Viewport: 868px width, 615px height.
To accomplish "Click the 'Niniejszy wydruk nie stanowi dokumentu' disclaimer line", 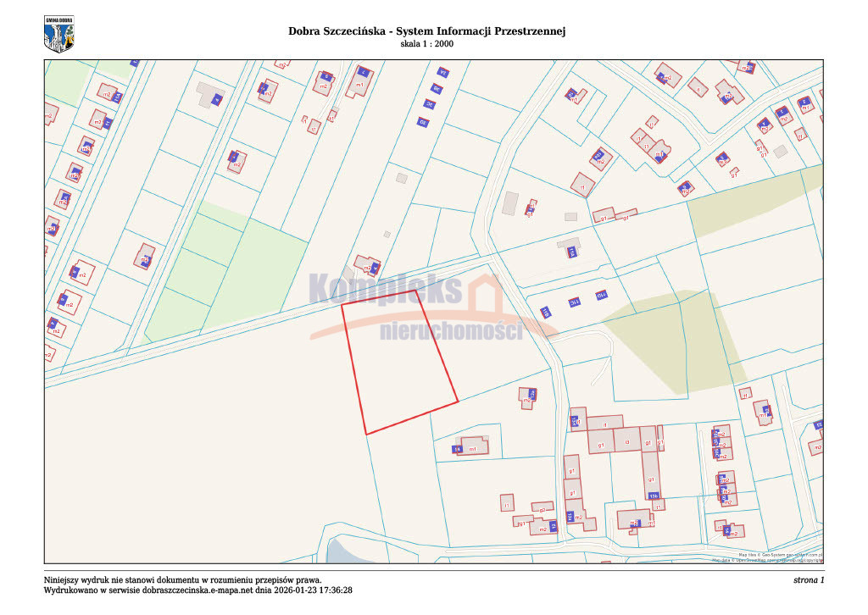I will pyautogui.click(x=183, y=580).
